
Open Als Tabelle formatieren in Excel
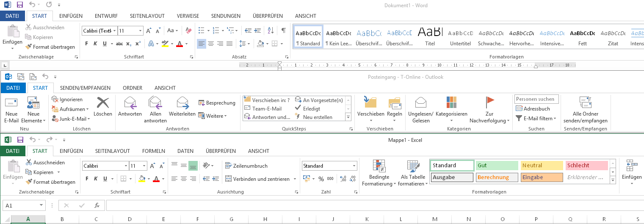point(413,174)
